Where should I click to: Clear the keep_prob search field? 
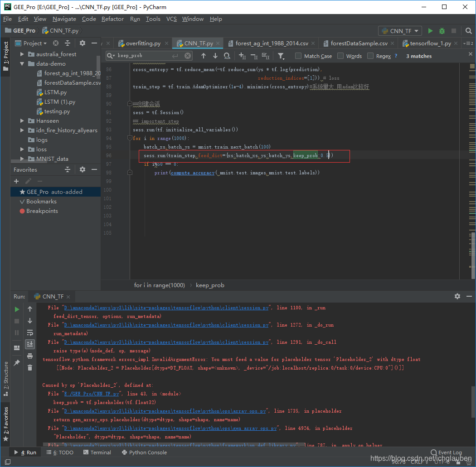click(188, 56)
